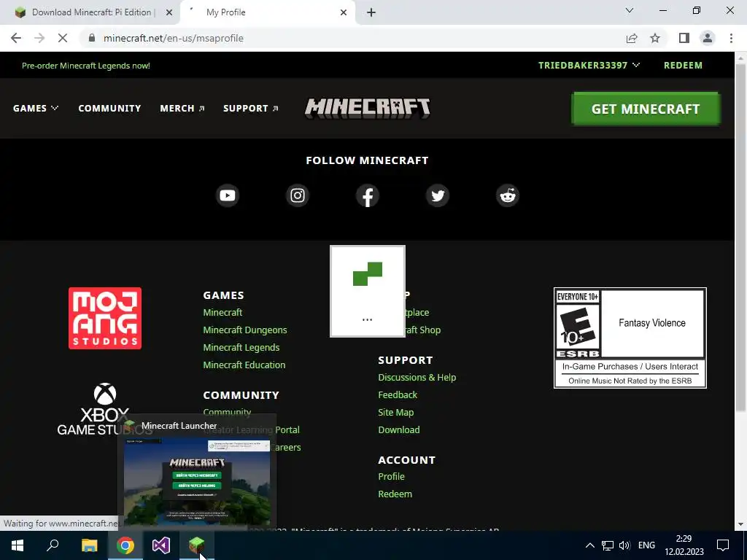Open MERCH in the navigation bar
Image resolution: width=747 pixels, height=560 pixels.
pyautogui.click(x=182, y=109)
